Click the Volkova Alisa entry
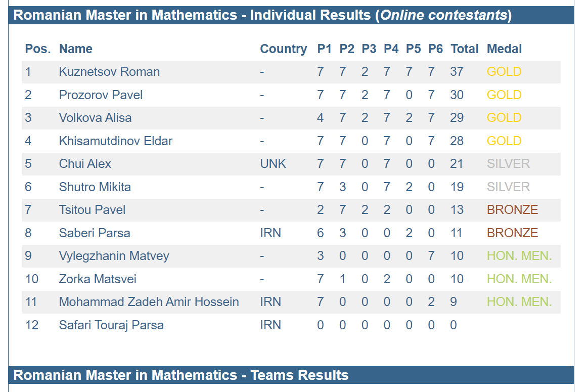 click(95, 118)
